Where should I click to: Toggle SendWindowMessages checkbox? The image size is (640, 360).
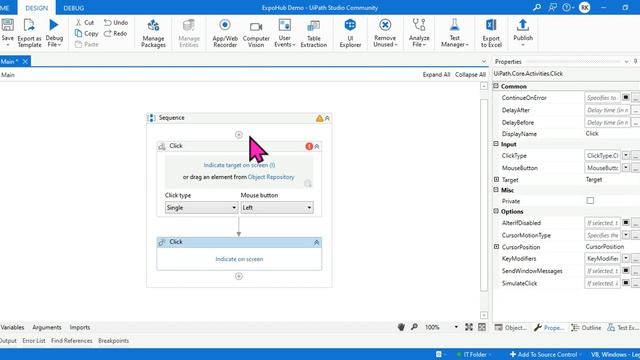tap(626, 271)
